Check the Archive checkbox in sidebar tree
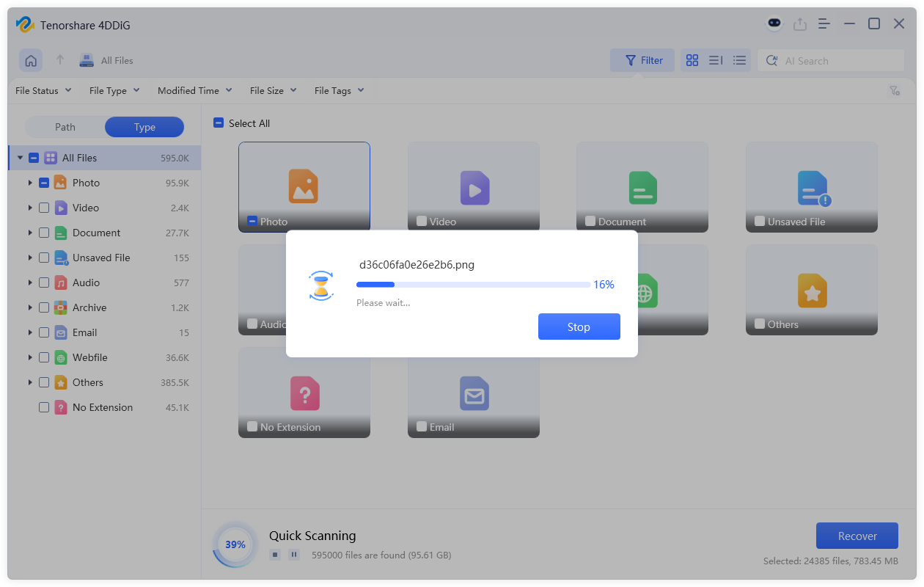The image size is (924, 587). click(x=44, y=307)
